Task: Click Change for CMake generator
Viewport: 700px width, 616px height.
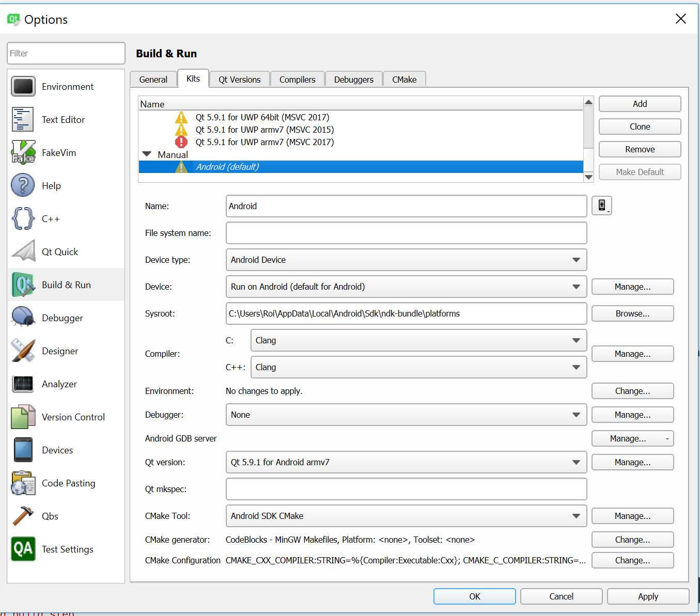Action: click(632, 540)
